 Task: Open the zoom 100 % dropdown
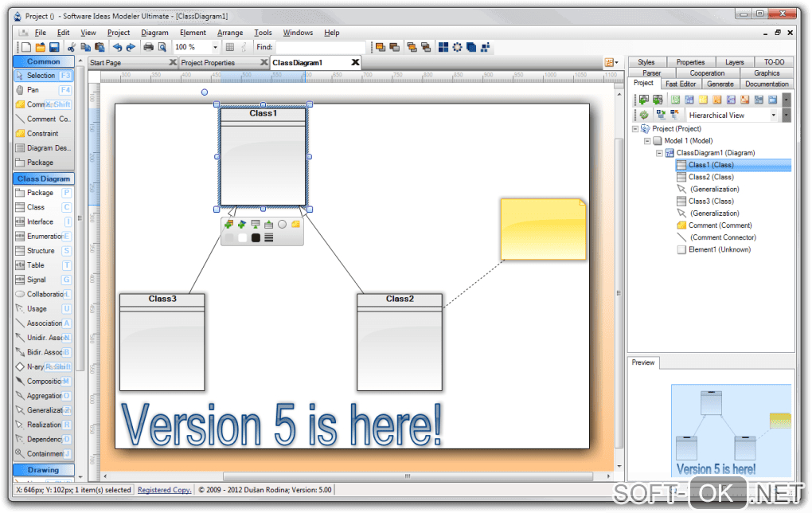click(x=216, y=47)
